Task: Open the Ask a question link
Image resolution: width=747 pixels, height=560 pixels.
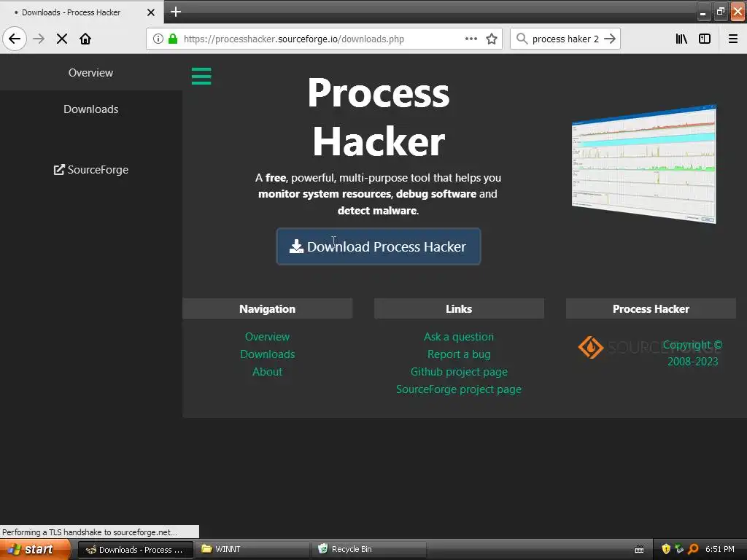Action: (459, 337)
